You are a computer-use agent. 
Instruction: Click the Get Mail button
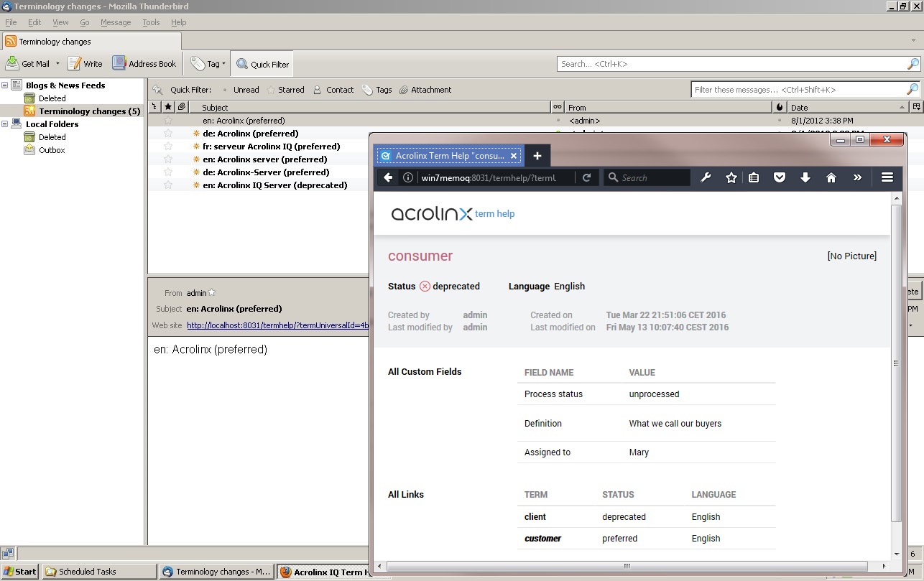pyautogui.click(x=27, y=64)
